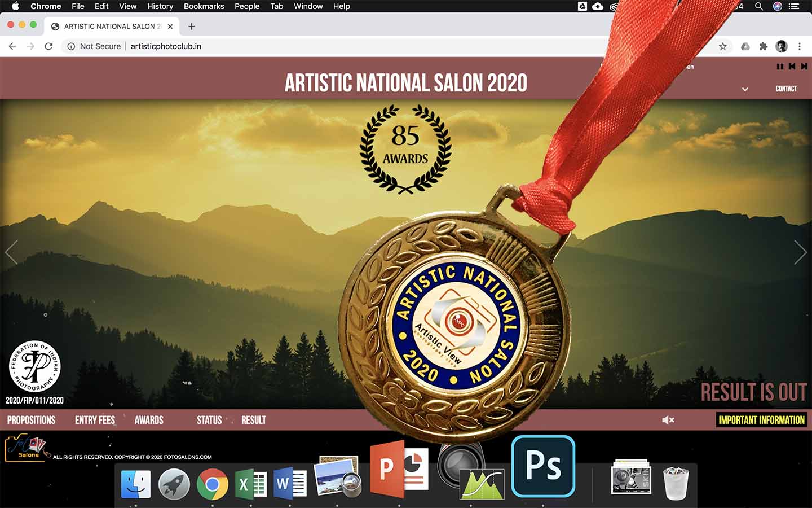Screen dimensions: 812x508
Task: Pause the slideshow using the pause icon
Action: click(x=780, y=66)
